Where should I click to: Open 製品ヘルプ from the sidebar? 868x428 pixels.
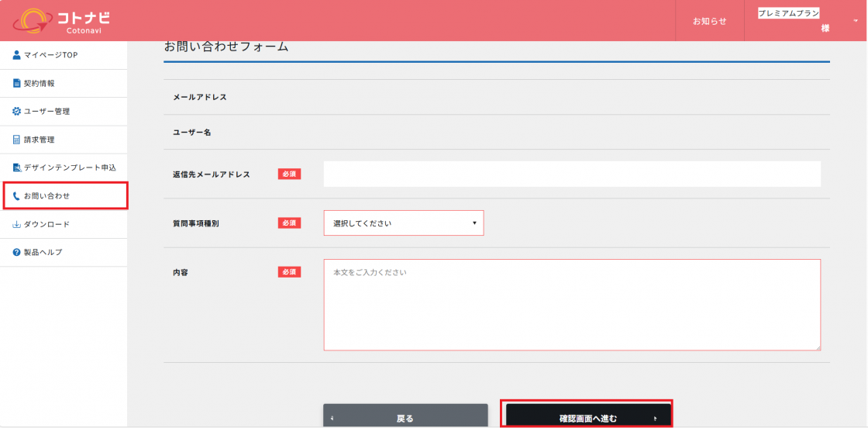pos(43,253)
